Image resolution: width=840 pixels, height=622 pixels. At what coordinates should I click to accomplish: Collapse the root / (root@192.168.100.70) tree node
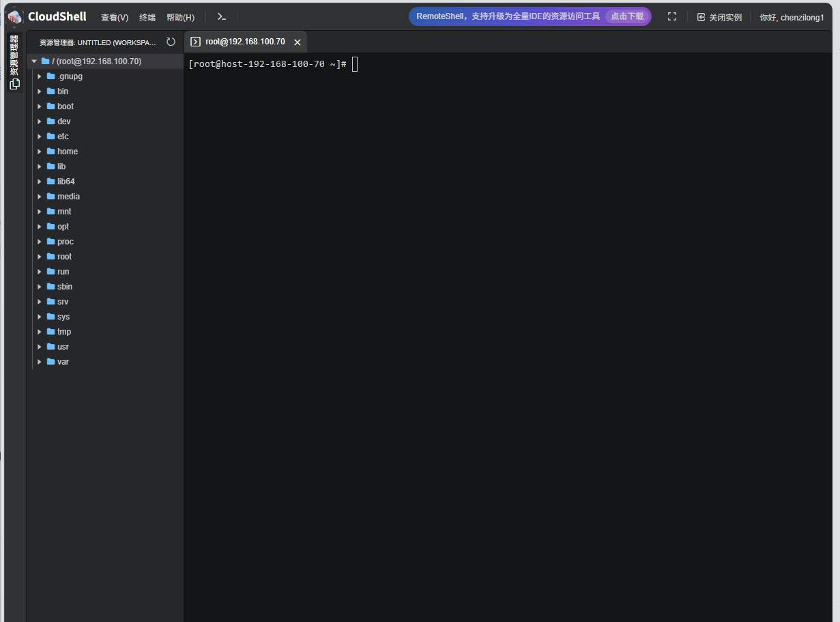coord(34,61)
